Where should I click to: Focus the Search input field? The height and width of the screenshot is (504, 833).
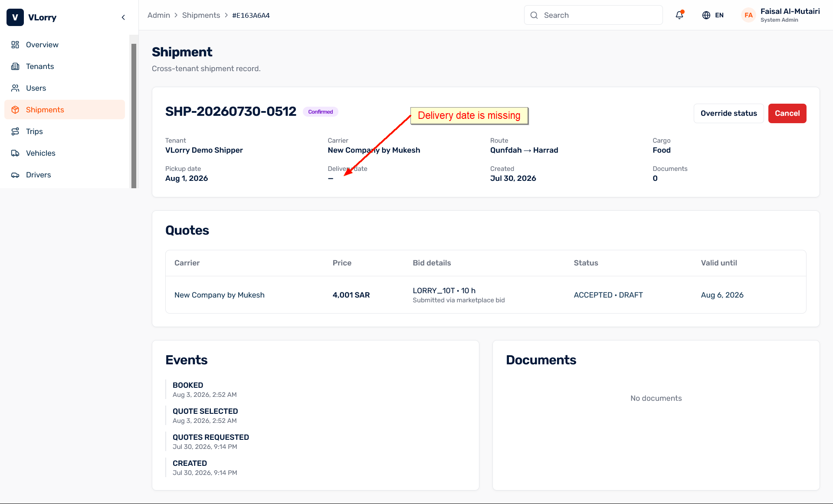click(593, 15)
